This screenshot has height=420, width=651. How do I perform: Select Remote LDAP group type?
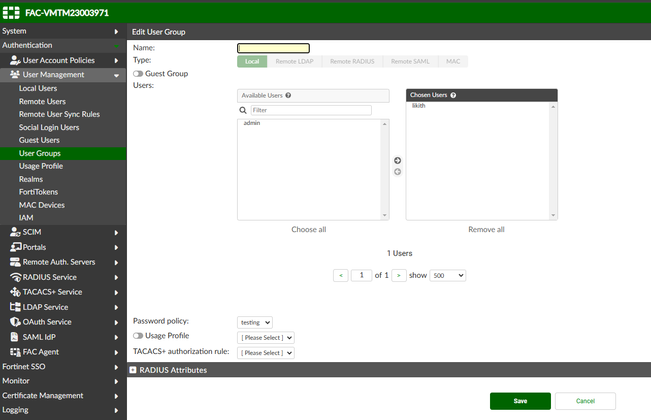[294, 61]
